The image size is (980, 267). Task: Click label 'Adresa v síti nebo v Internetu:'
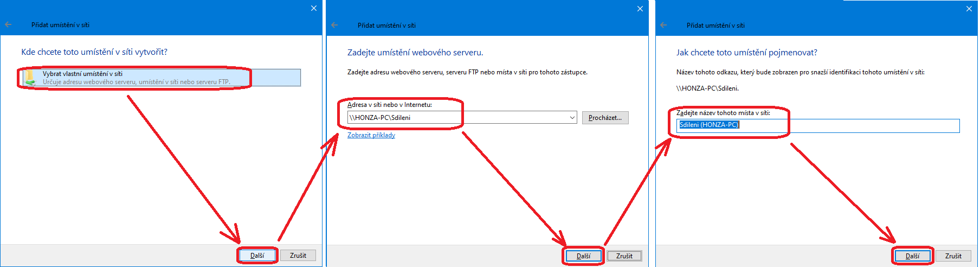coord(390,105)
